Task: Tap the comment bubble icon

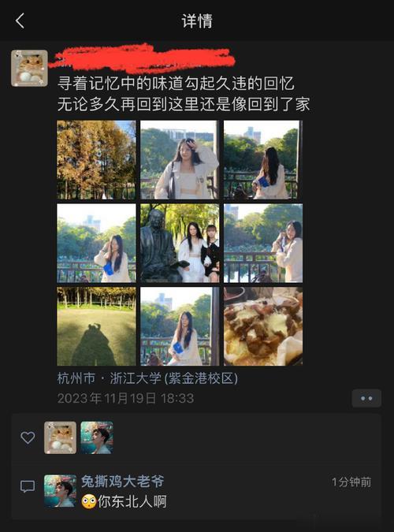Action: [28, 486]
